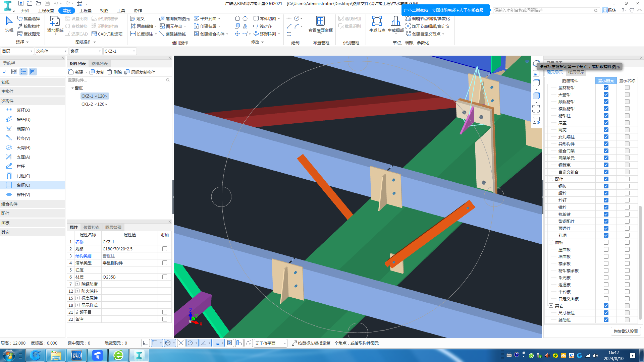Screen dimensions: 644x362
Task: Open the Windows Start button
Action: pos(9,355)
